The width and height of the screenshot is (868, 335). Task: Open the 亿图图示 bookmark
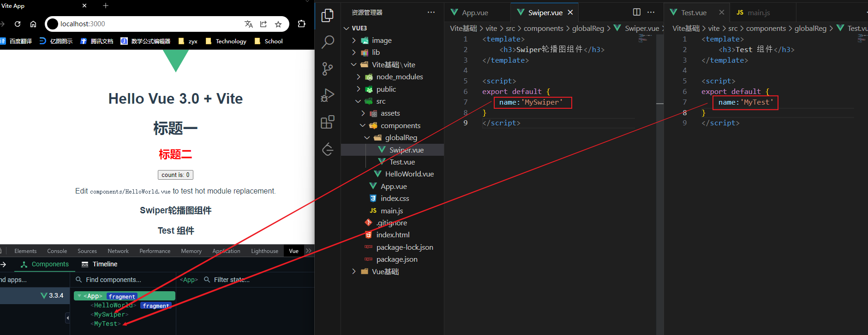pos(56,41)
